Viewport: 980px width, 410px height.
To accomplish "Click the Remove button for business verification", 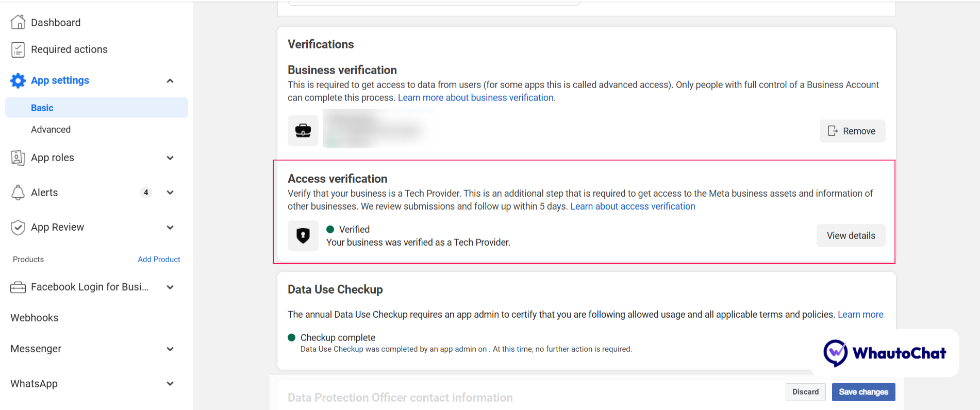I will click(x=852, y=131).
